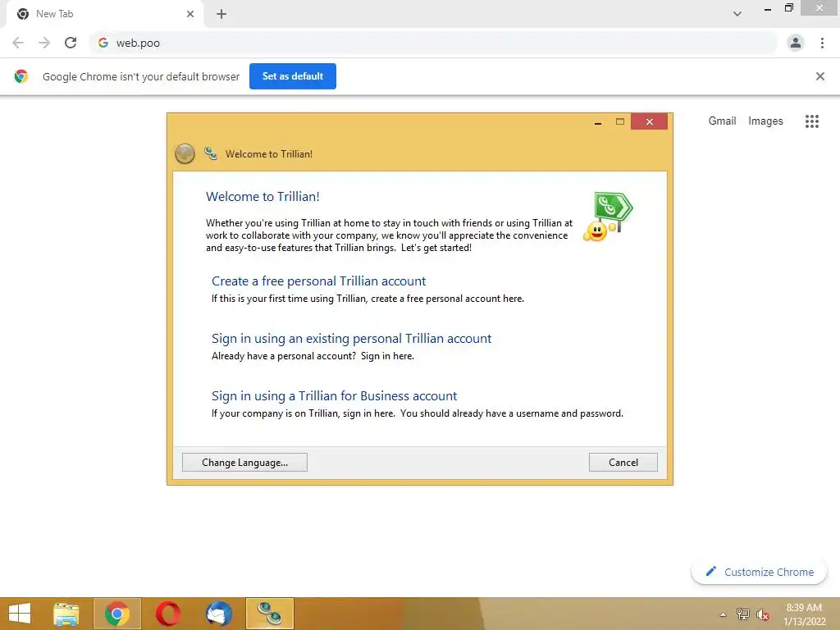Click the Chrome address bar
This screenshot has width=840, height=630.
(x=433, y=43)
